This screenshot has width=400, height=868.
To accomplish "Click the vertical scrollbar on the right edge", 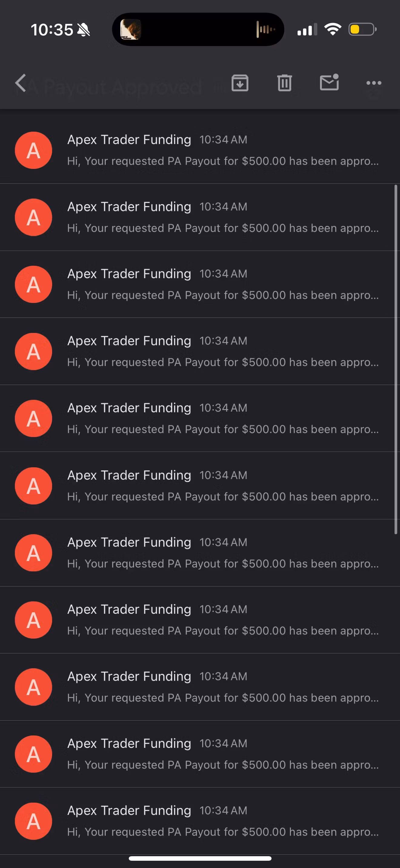I will point(396,359).
